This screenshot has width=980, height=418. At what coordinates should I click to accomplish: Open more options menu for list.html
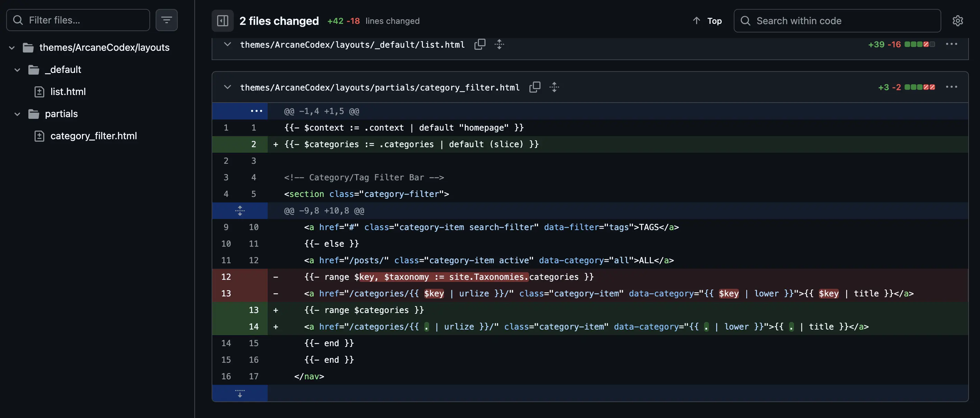pyautogui.click(x=951, y=45)
